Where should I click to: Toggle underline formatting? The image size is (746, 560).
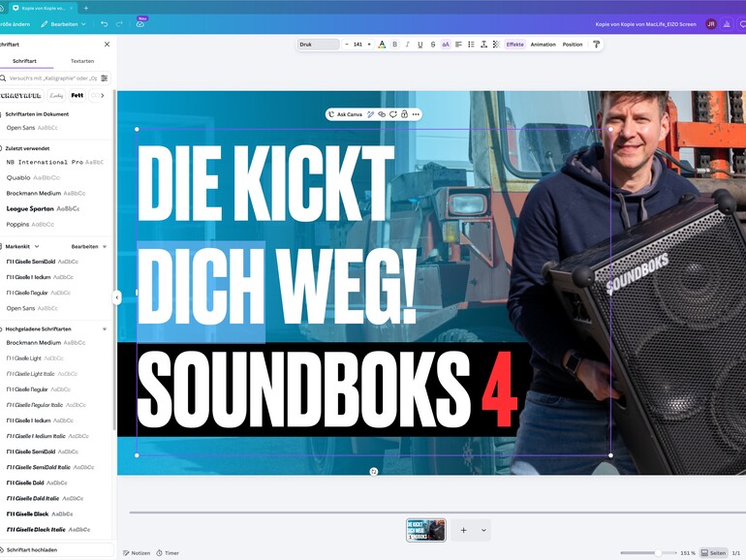pos(420,45)
